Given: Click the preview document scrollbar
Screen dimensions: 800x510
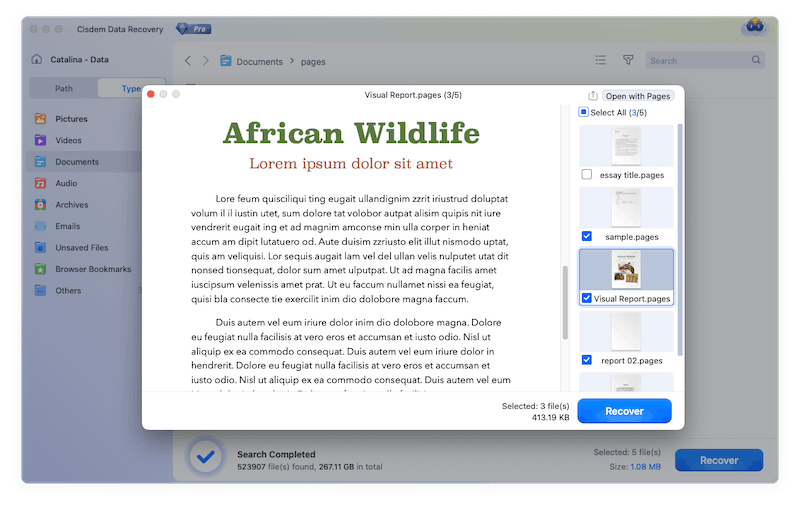Looking at the screenshot, I should pyautogui.click(x=565, y=302).
